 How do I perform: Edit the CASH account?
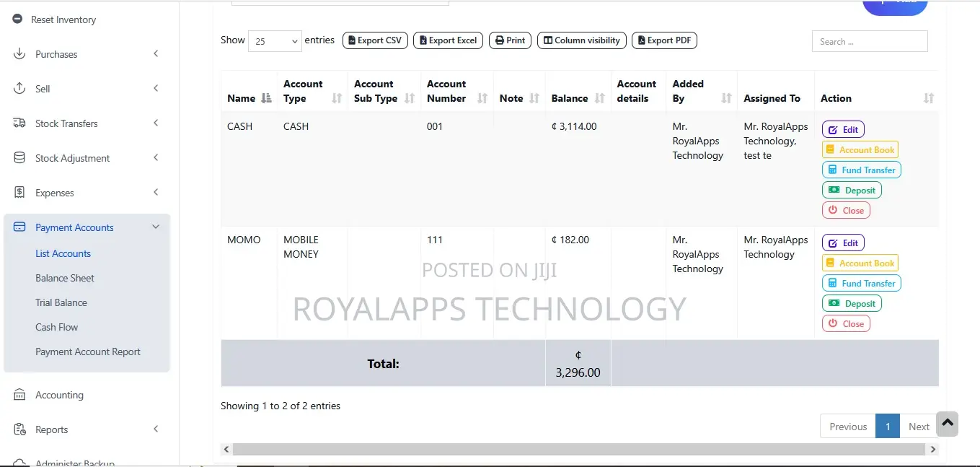point(843,130)
